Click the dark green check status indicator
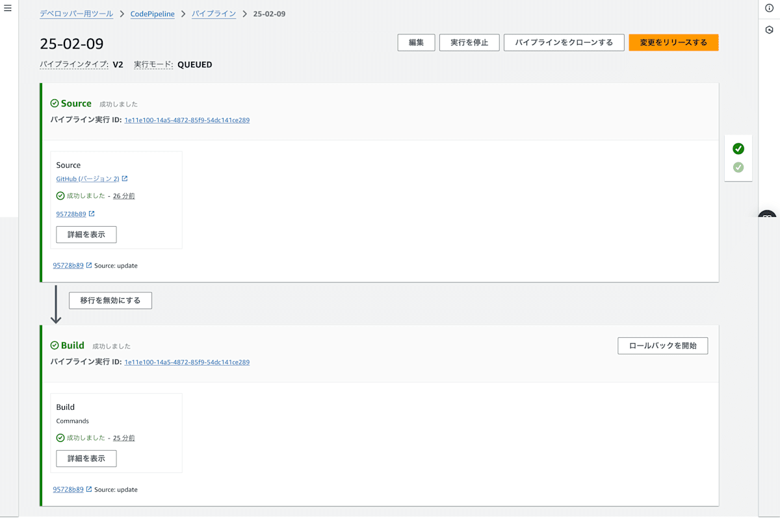Viewport: 780px width, 532px height. (738, 149)
